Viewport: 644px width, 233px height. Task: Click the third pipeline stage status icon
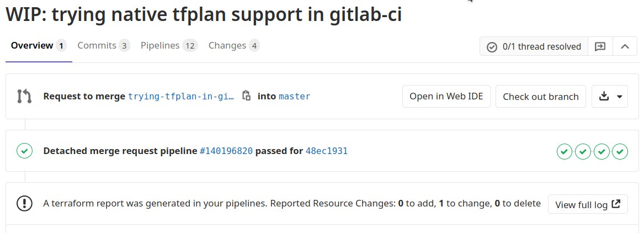point(602,152)
